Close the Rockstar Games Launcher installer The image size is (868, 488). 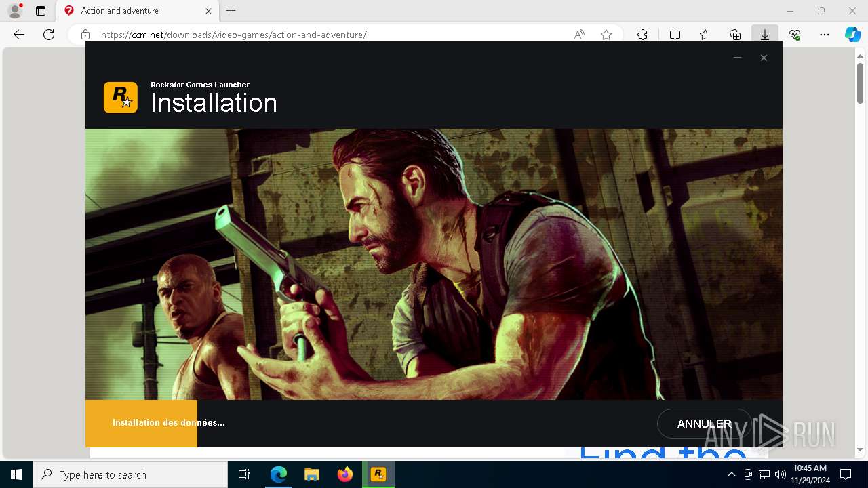click(x=764, y=58)
